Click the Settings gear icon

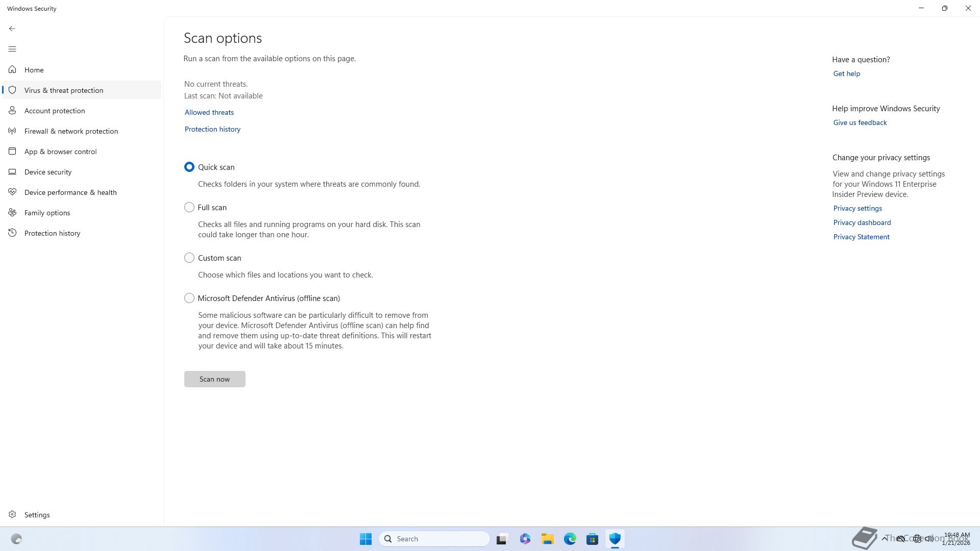12,514
